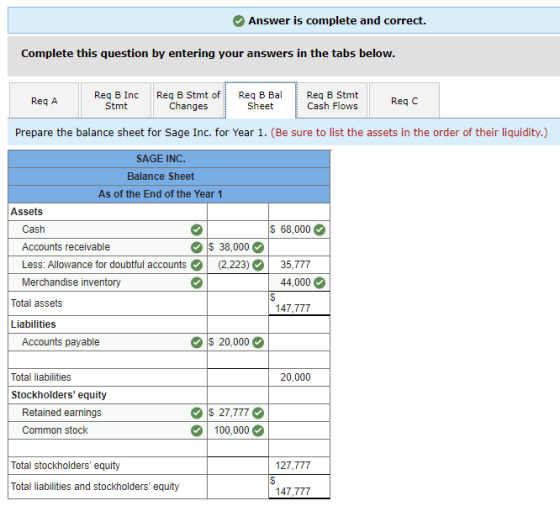Click green check next to 100,000 value

tap(258, 431)
